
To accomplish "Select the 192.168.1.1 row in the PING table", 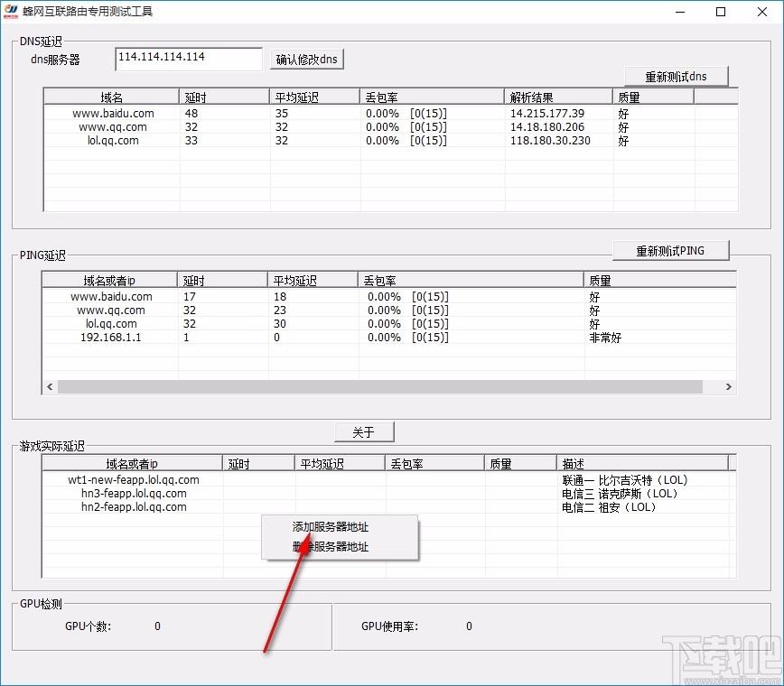I will pos(108,337).
